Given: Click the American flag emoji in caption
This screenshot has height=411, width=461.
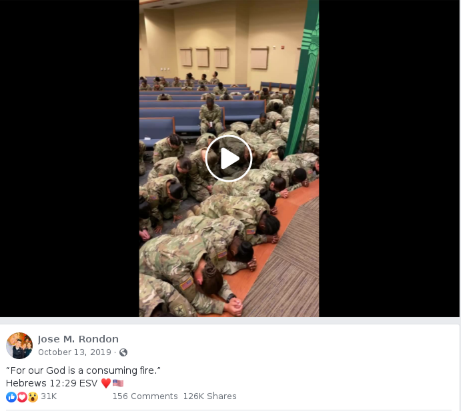Looking at the screenshot, I should pos(118,383).
